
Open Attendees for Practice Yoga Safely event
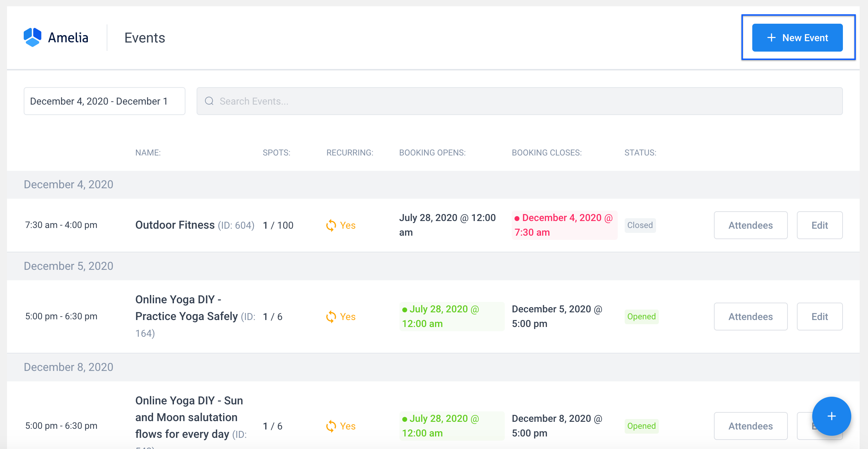pos(751,317)
